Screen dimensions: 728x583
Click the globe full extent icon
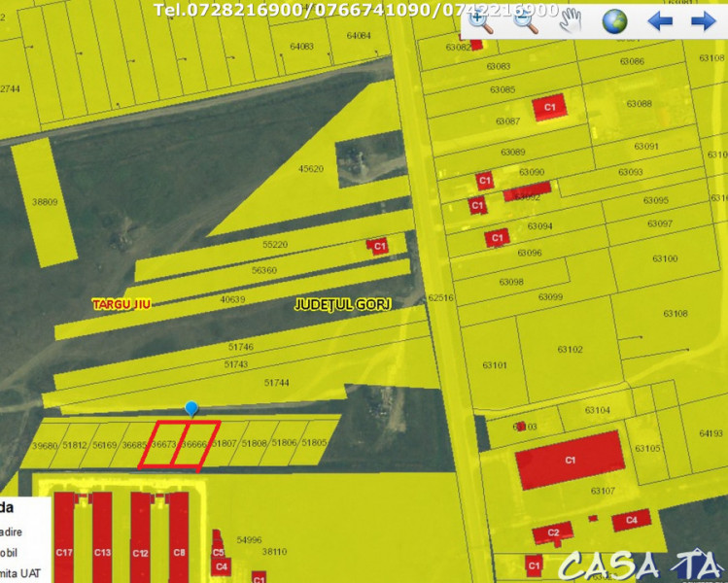tap(614, 21)
